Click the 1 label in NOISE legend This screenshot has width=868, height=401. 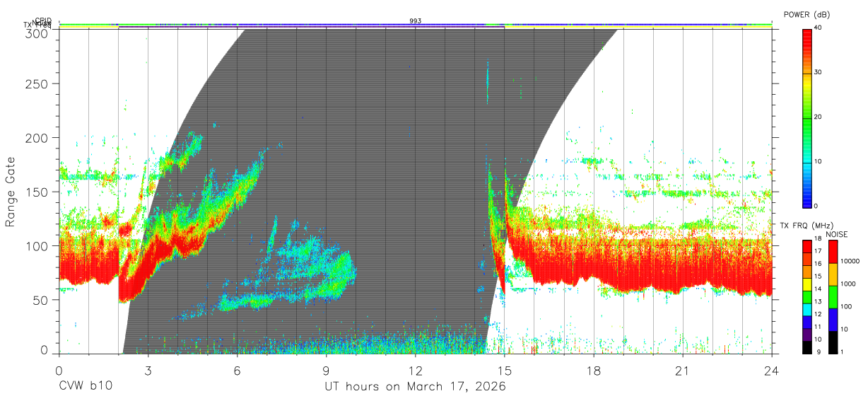tap(841, 351)
